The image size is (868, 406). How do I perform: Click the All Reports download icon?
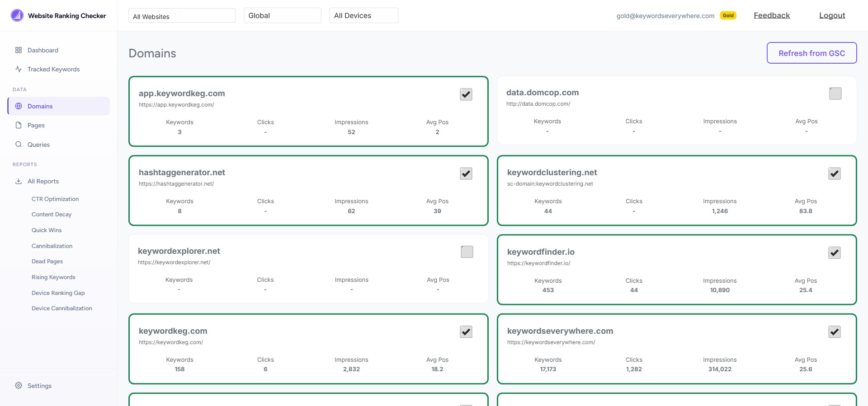pyautogui.click(x=19, y=181)
